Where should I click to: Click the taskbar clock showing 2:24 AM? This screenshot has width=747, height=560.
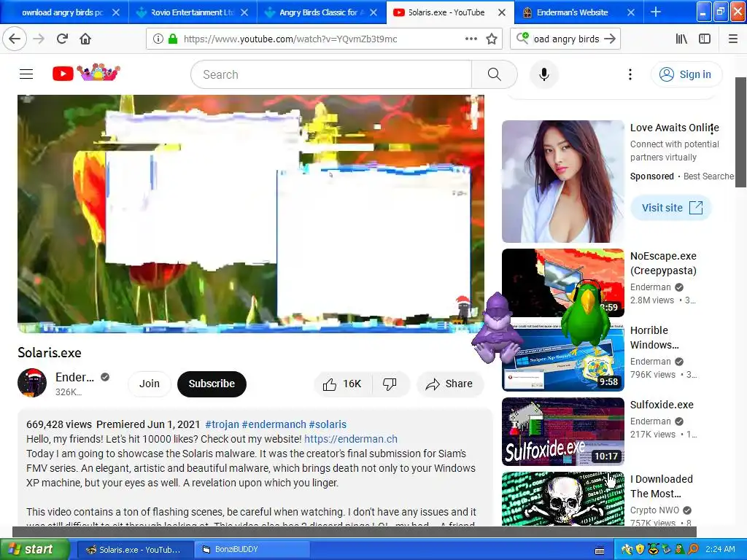[x=720, y=550]
